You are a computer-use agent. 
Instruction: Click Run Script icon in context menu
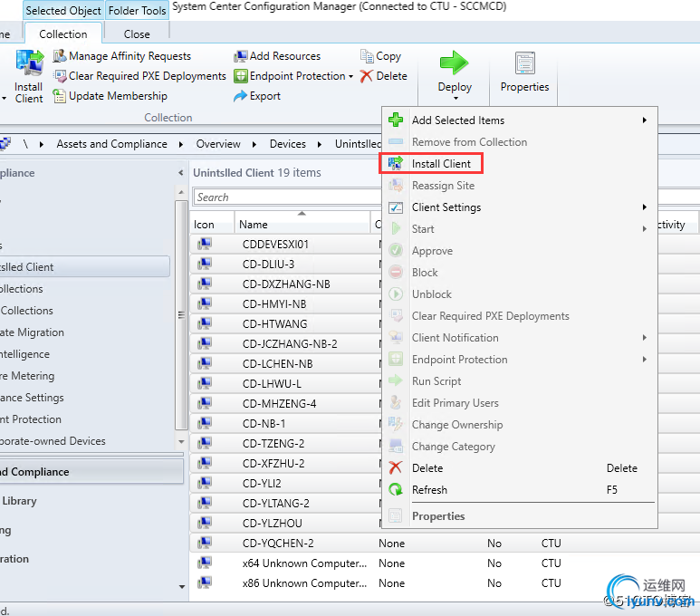(x=396, y=381)
